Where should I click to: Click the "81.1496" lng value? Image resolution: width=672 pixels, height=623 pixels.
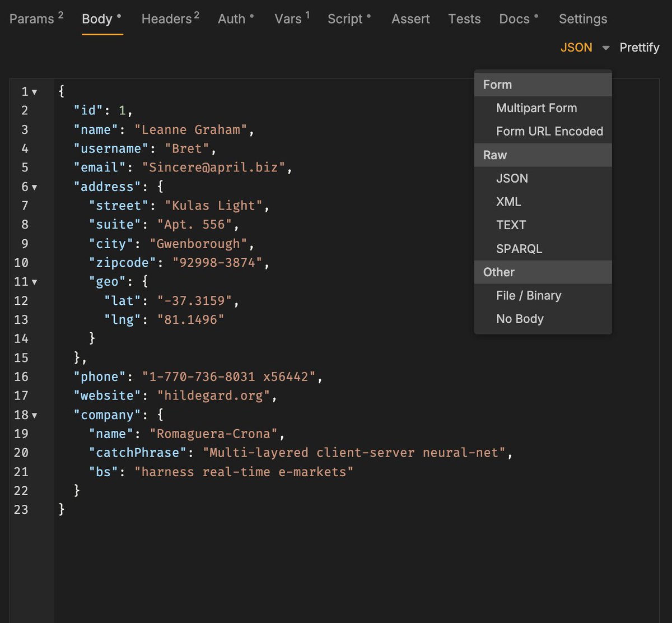tap(191, 320)
